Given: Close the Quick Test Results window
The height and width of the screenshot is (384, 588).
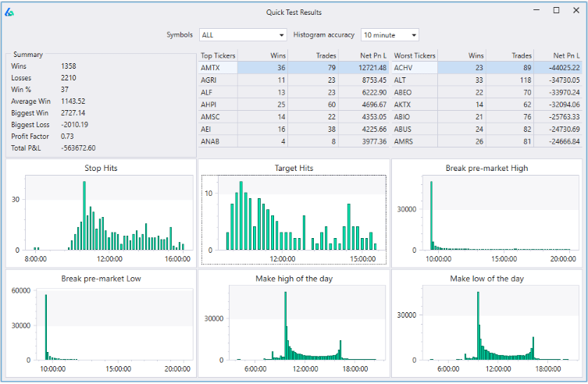Looking at the screenshot, I should click(576, 10).
